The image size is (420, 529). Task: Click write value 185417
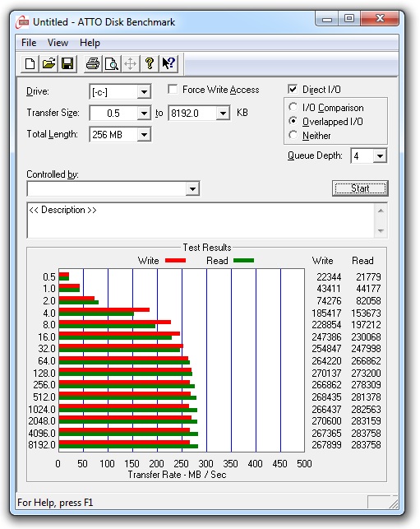tap(326, 313)
